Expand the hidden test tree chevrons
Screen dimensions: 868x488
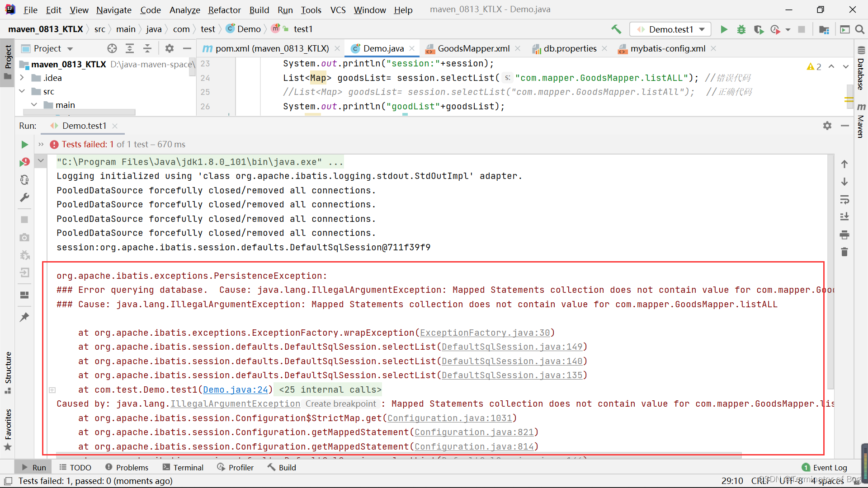pos(41,145)
